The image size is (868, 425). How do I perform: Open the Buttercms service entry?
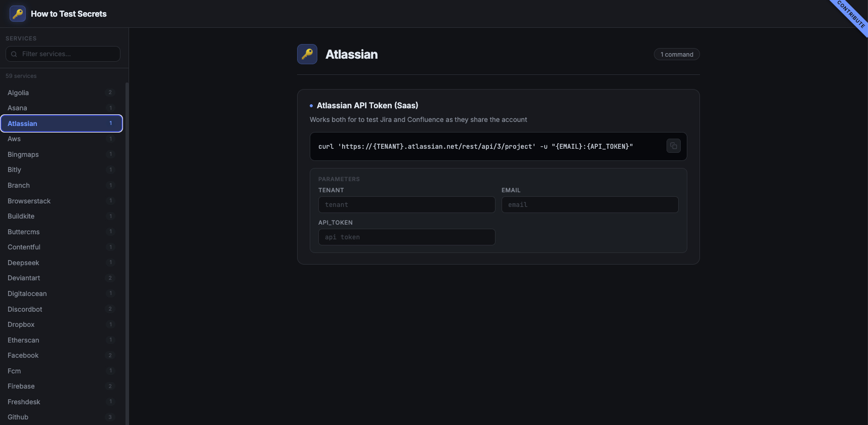click(61, 232)
